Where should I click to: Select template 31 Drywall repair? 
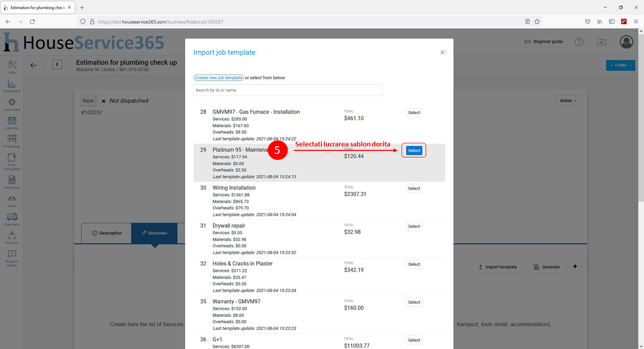(x=414, y=226)
